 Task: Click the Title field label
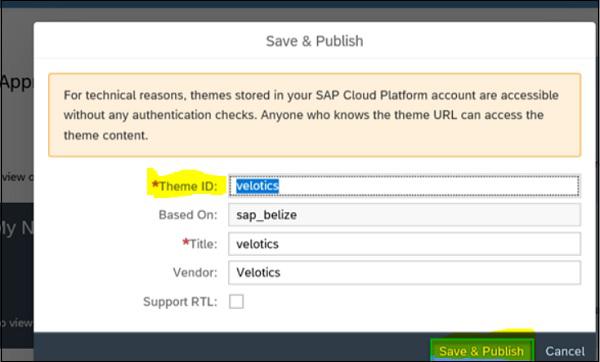click(x=199, y=243)
